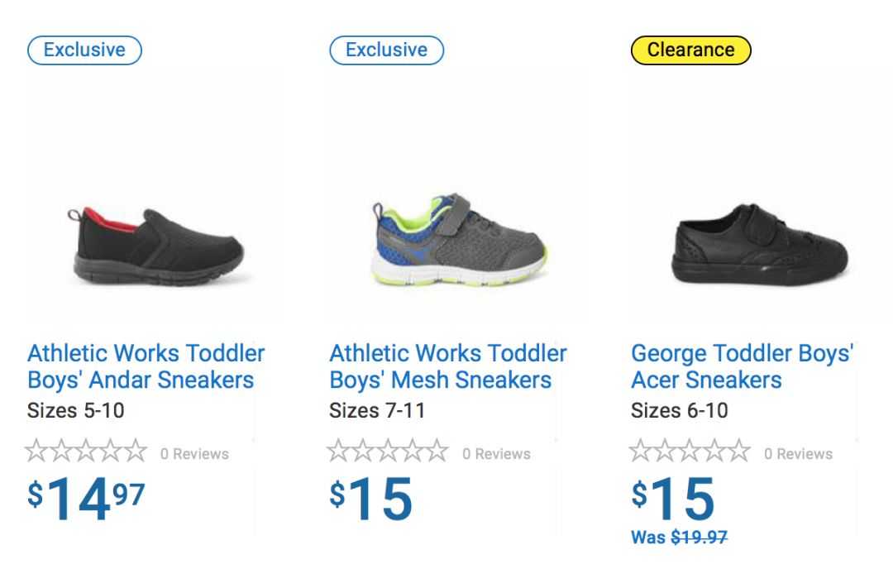This screenshot has width=893, height=588.
Task: Click the Exclusive badge above Mesh Sneakers
Action: tap(386, 50)
